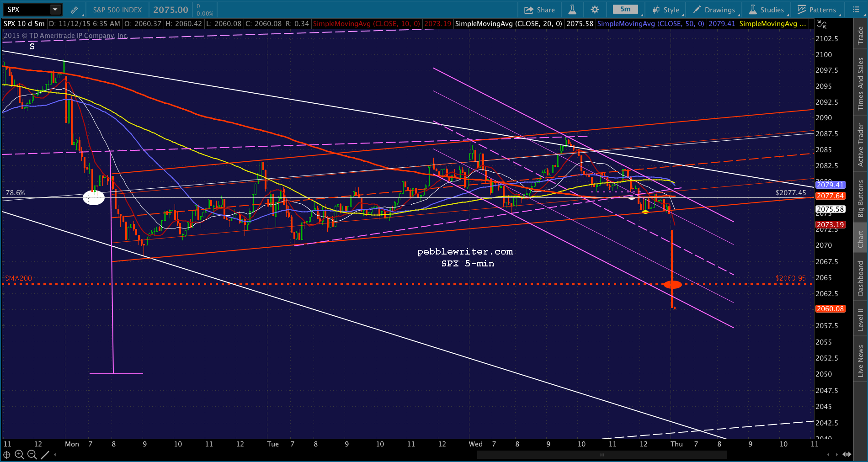Image resolution: width=868 pixels, height=462 pixels.
Task: Open the Level II sidebar tab
Action: 861,320
